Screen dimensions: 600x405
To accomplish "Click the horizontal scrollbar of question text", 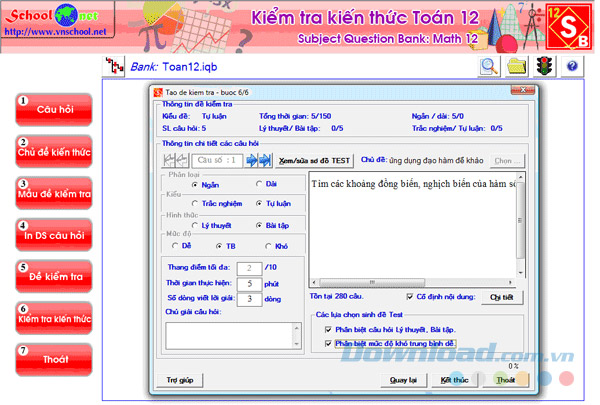I will click(x=412, y=283).
